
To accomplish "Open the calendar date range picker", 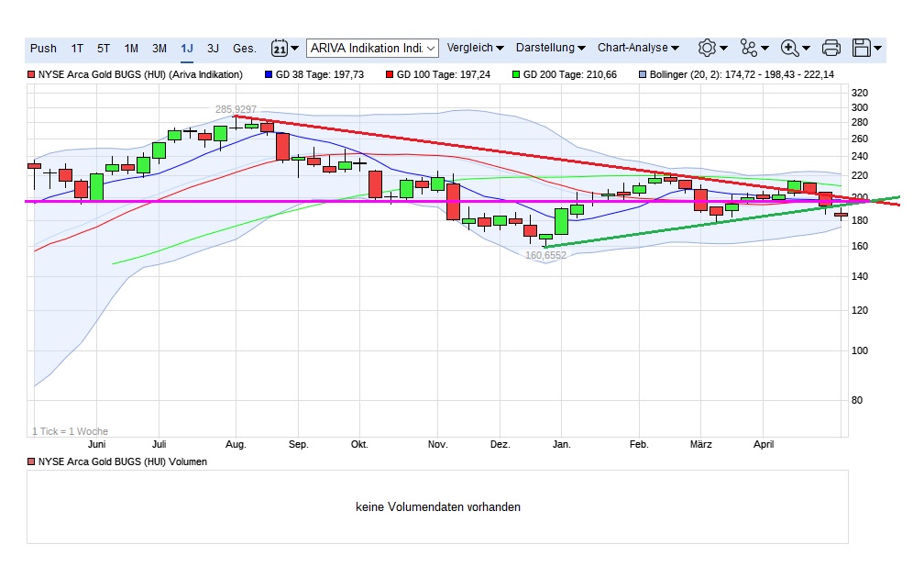I will 284,48.
